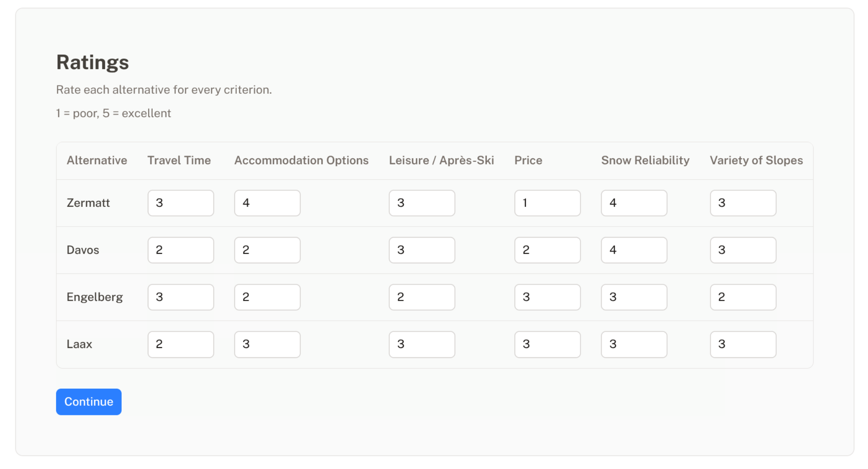The height and width of the screenshot is (469, 868).
Task: Click Zermatt's Price rating field
Action: (547, 203)
